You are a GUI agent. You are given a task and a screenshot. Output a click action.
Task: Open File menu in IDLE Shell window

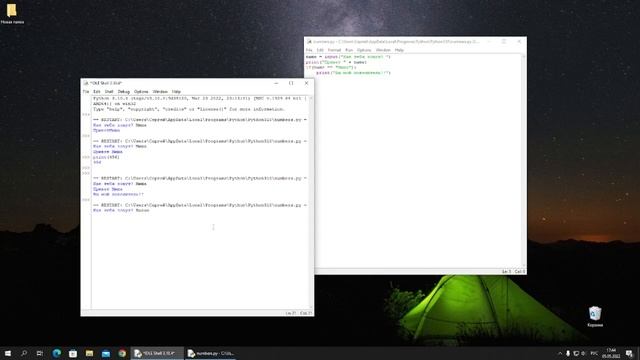tap(86, 92)
